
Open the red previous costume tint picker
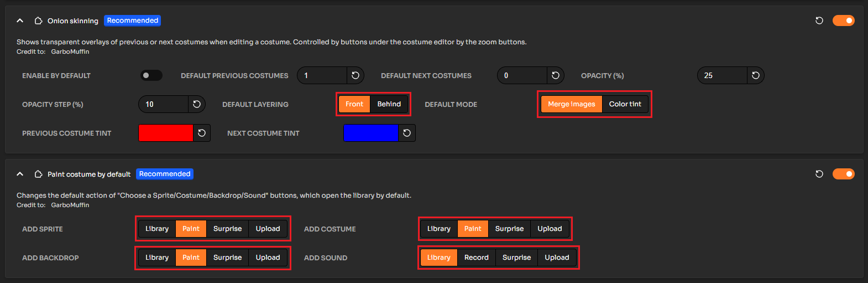point(166,133)
